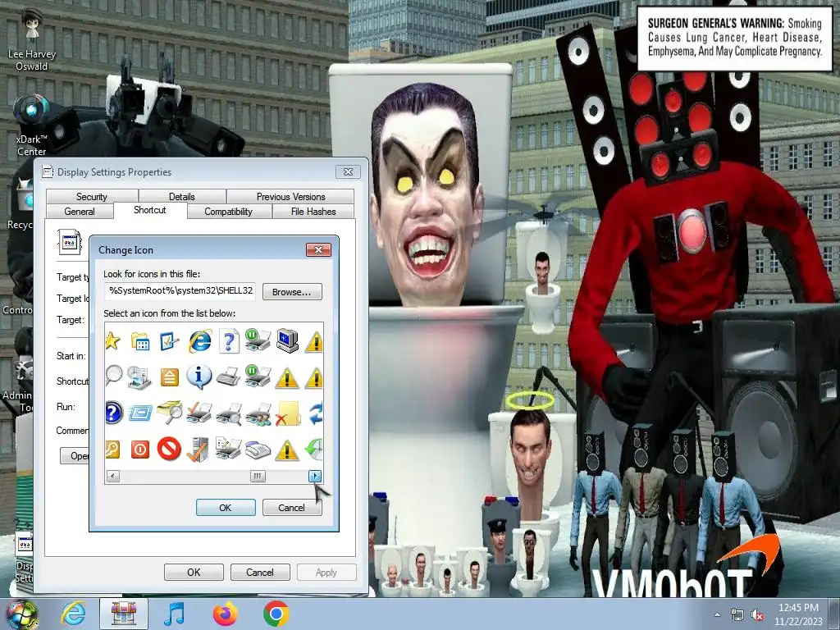840x630 pixels.
Task: Click the 'Look for icons in this file:' label
Action: [x=152, y=274]
